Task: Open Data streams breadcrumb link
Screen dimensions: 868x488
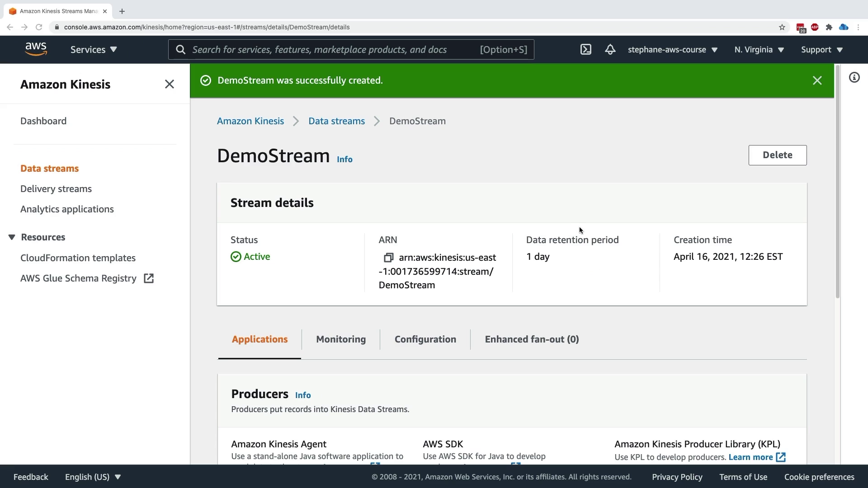Action: pos(336,121)
